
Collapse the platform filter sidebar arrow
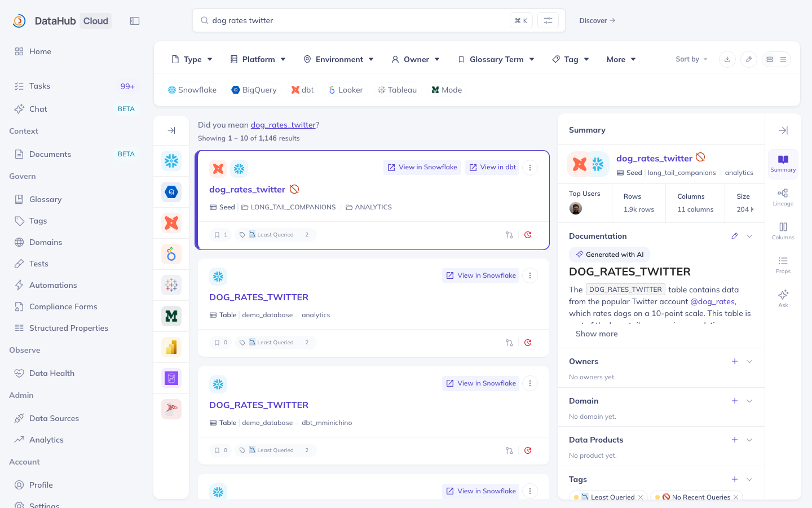pyautogui.click(x=171, y=130)
